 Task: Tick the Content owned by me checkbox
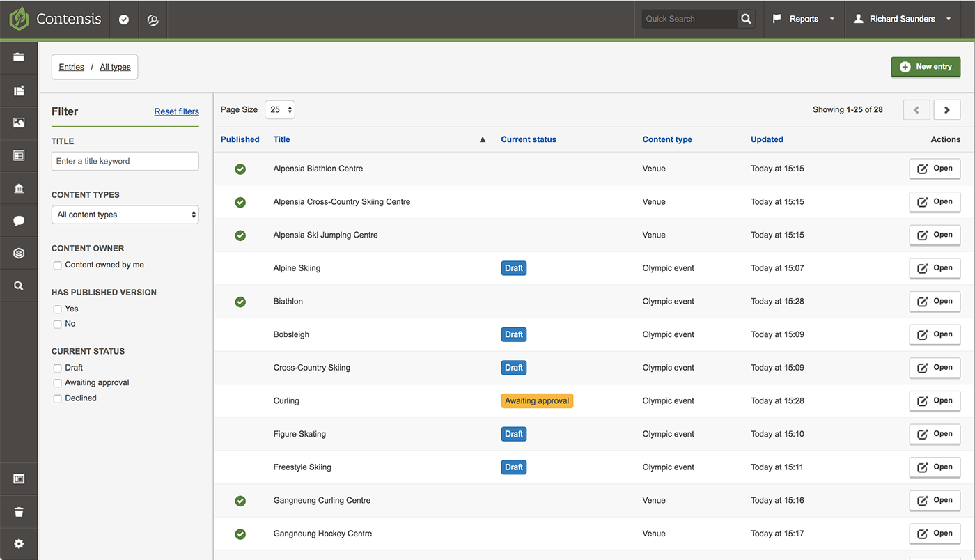click(58, 265)
